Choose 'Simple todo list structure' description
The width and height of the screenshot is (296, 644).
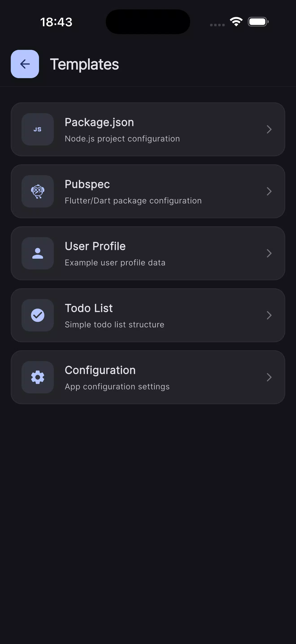pyautogui.click(x=115, y=324)
